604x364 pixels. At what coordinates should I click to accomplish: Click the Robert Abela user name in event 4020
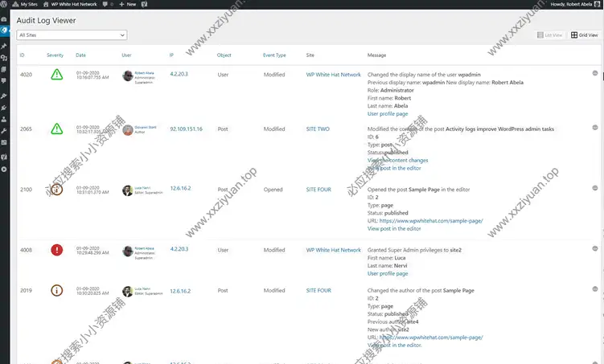(x=144, y=73)
